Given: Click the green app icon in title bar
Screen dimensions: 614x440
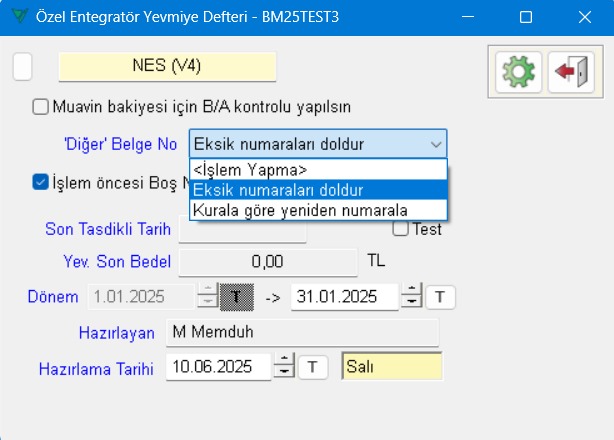Looking at the screenshot, I should (x=14, y=17).
